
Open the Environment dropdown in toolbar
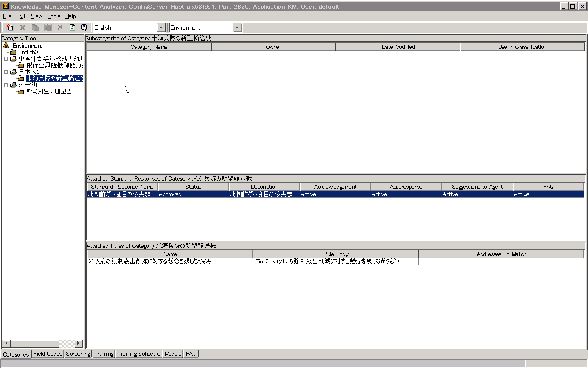click(237, 27)
